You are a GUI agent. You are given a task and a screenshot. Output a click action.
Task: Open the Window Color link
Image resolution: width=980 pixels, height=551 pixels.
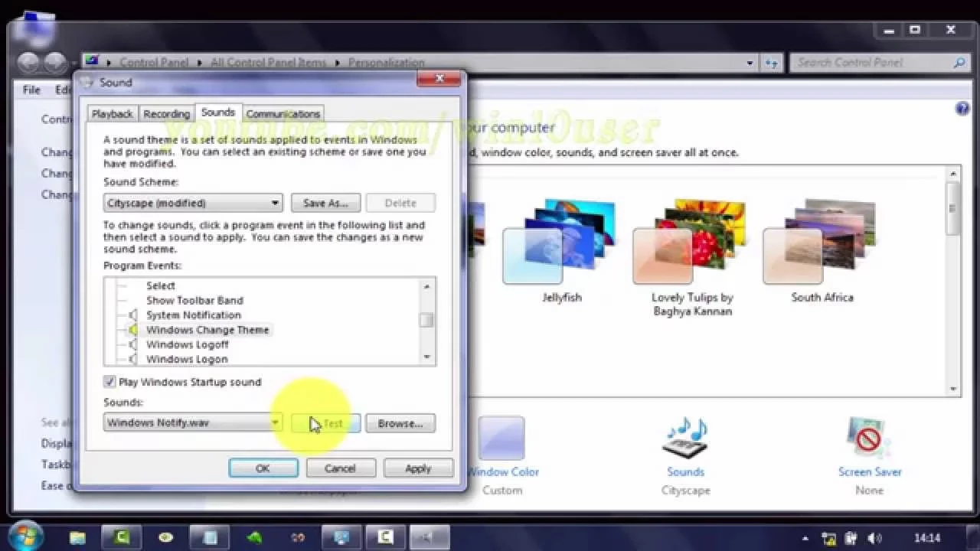[x=503, y=472]
